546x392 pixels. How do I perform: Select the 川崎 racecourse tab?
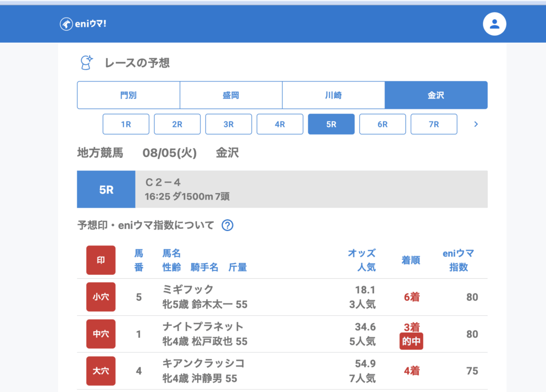click(x=333, y=95)
